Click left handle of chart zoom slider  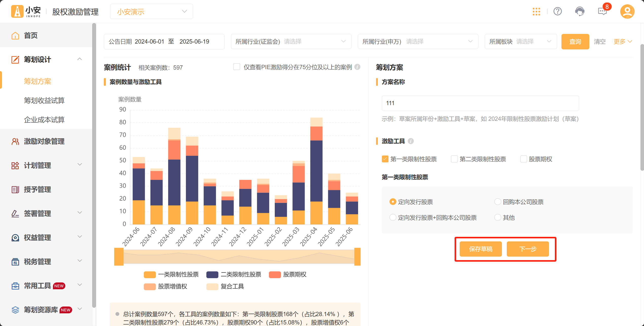point(119,257)
